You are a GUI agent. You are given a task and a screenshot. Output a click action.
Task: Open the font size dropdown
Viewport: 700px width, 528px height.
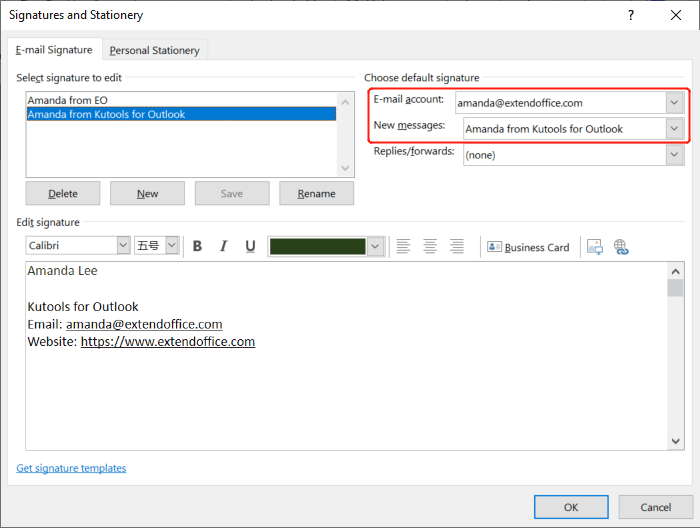coord(172,246)
